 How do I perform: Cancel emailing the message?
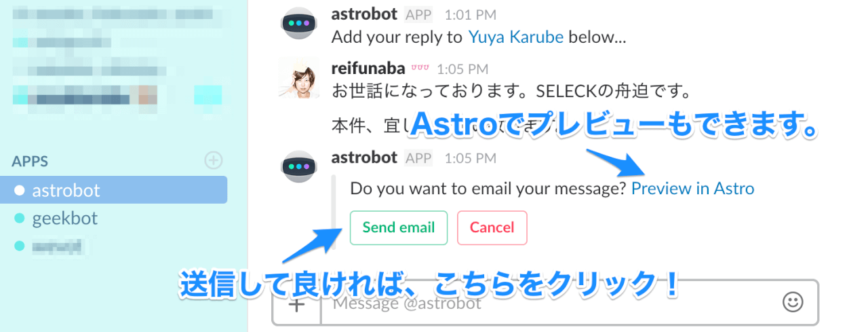click(492, 227)
